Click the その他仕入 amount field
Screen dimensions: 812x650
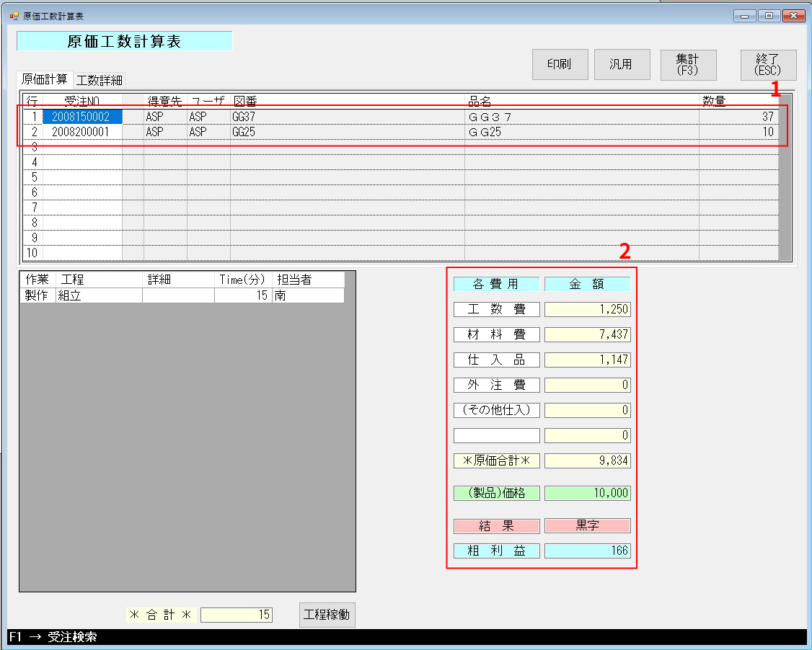(587, 410)
